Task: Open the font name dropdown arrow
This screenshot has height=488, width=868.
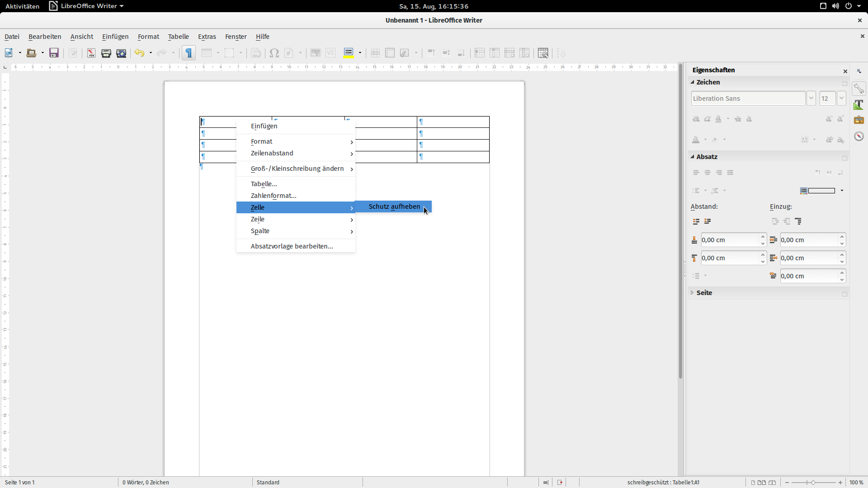Action: (x=811, y=99)
